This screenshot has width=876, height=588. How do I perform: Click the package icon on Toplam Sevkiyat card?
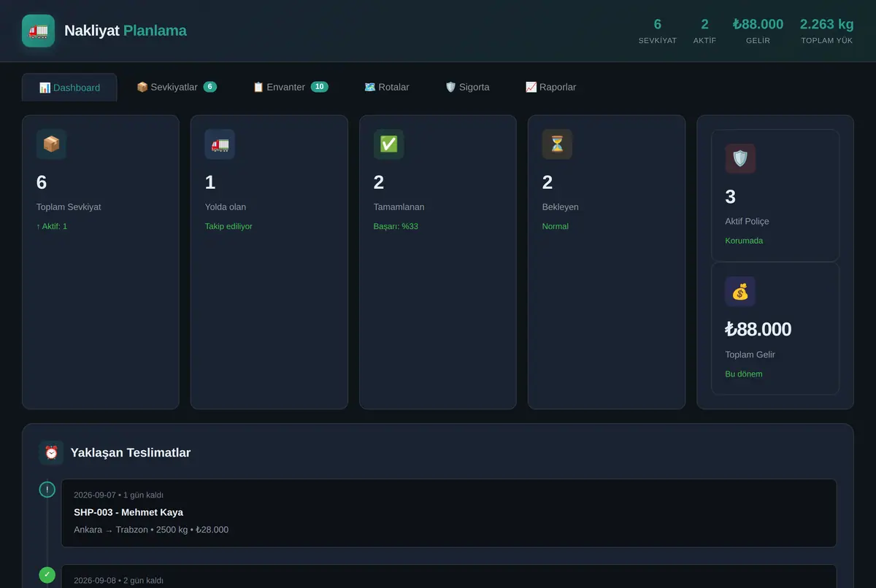coord(51,144)
